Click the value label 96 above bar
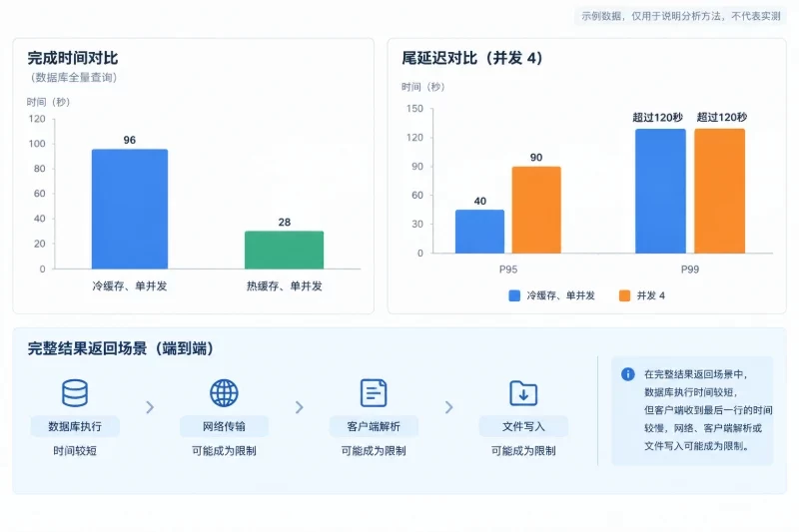The image size is (799, 532). (130, 140)
